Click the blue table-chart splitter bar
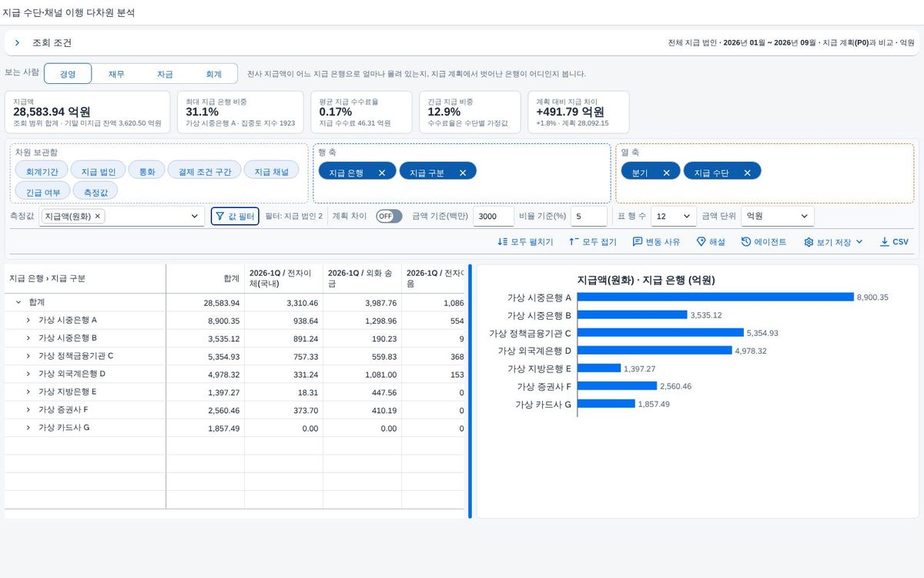The width and height of the screenshot is (924, 578). point(470,391)
